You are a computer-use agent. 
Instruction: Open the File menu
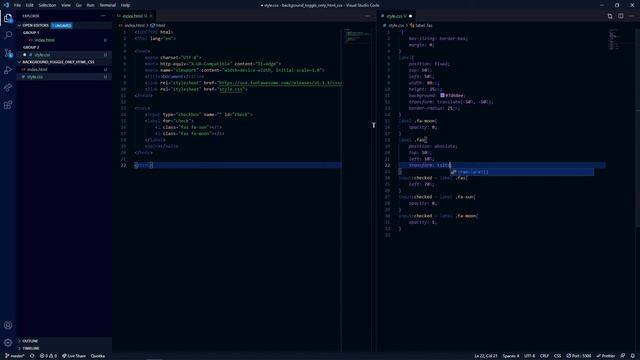pyautogui.click(x=18, y=5)
